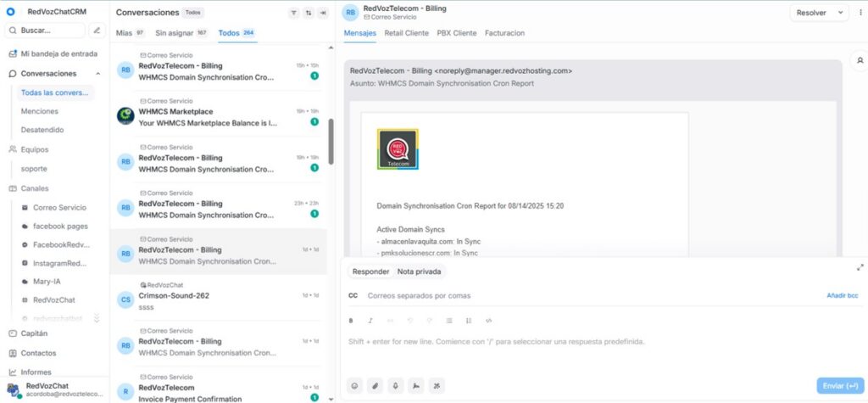Click the expand reply editor icon
Image resolution: width=868 pixels, height=403 pixels.
click(x=860, y=267)
